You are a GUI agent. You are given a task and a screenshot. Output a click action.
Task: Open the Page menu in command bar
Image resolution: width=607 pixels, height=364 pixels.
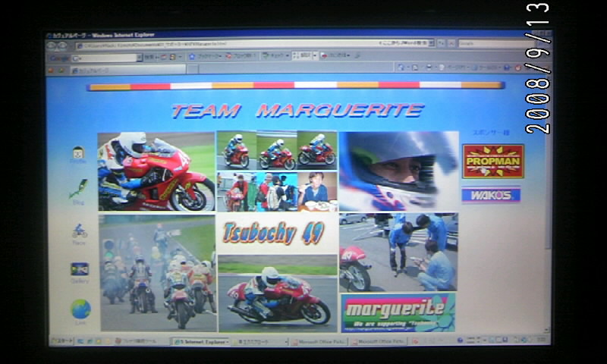[452, 67]
